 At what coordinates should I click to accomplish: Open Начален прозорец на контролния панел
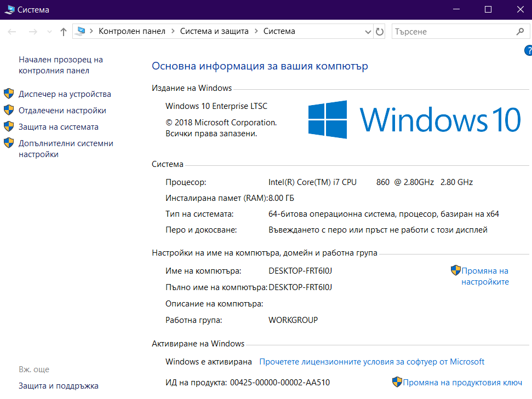pyautogui.click(x=61, y=65)
